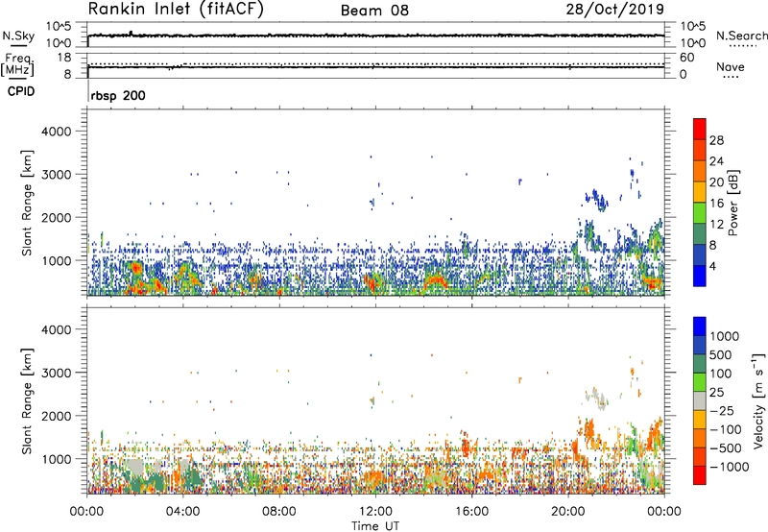
Task: Pick Power color bar segment between 12 and 16
Action: (700, 213)
